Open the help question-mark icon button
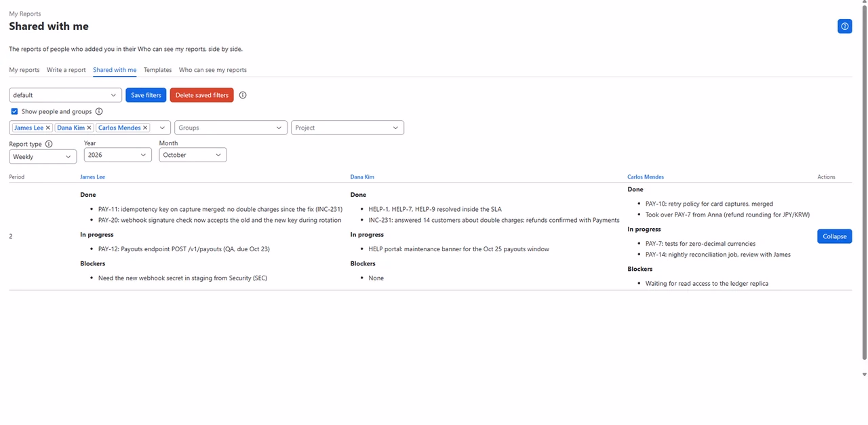 coord(844,26)
